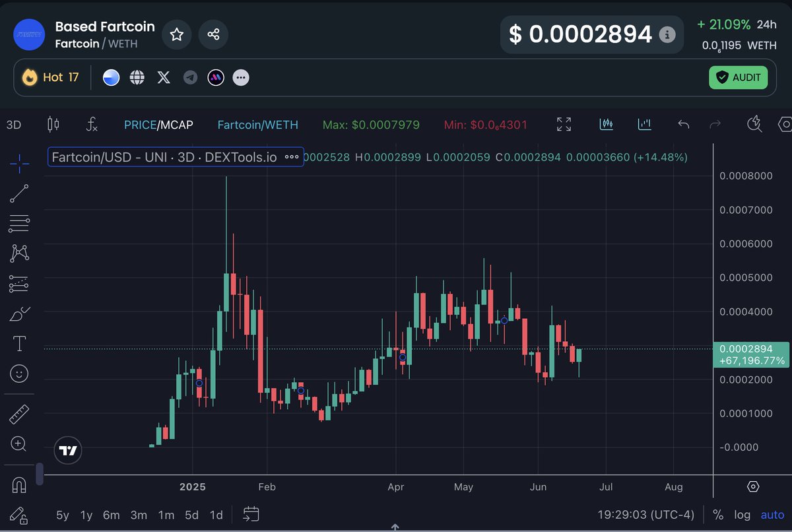Viewport: 792px width, 532px height.
Task: Set chart range to 3m
Action: click(139, 515)
